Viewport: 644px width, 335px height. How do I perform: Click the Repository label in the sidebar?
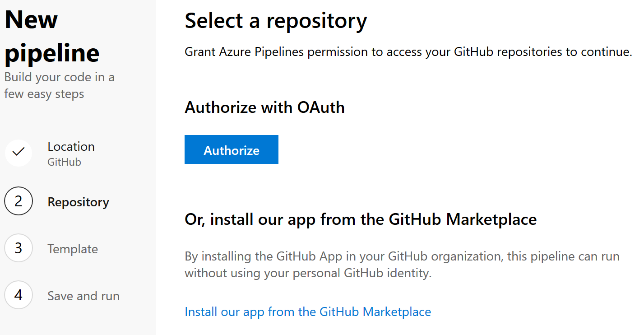coord(78,202)
